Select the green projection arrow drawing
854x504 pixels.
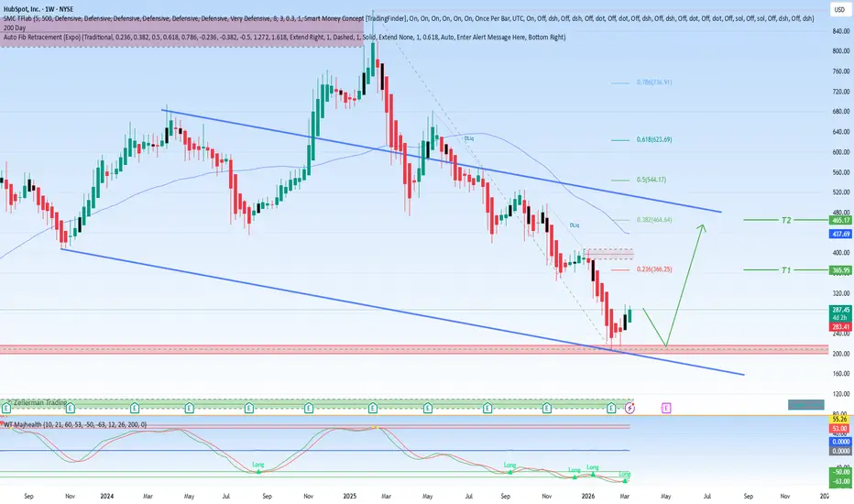point(684,272)
